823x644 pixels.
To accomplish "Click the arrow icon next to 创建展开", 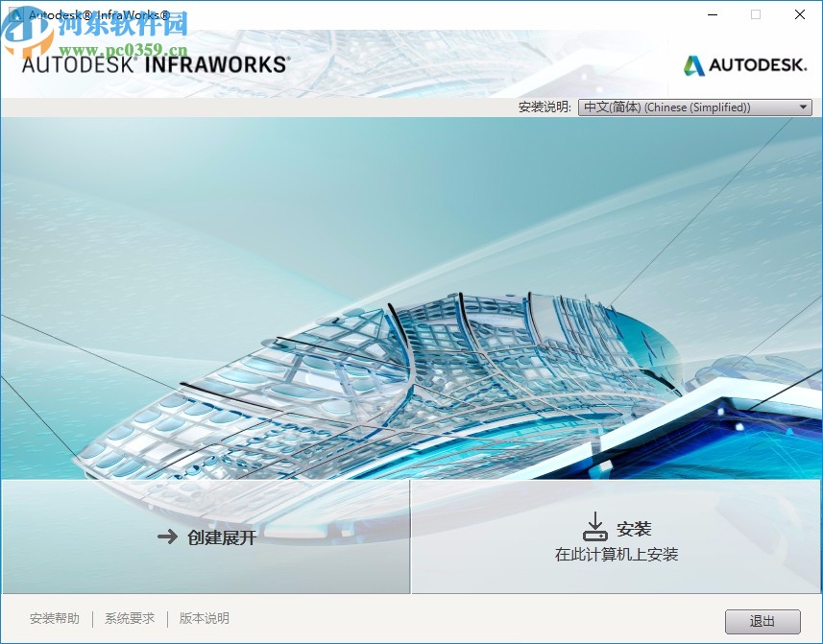I will pyautogui.click(x=165, y=537).
